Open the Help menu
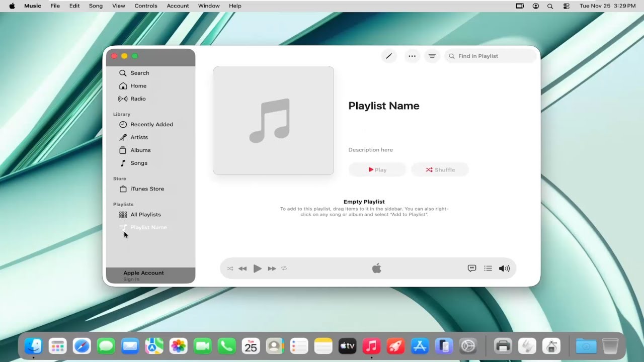 (235, 6)
